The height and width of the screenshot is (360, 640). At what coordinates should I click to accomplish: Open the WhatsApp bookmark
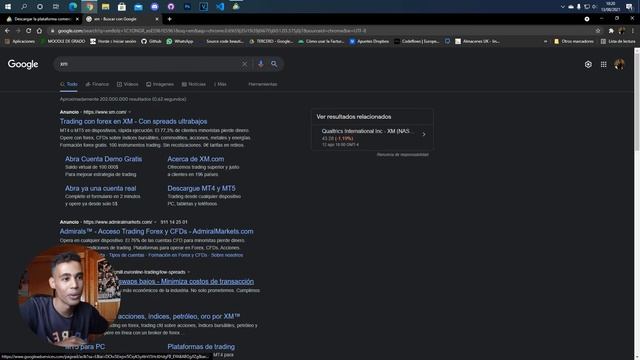[x=180, y=41]
